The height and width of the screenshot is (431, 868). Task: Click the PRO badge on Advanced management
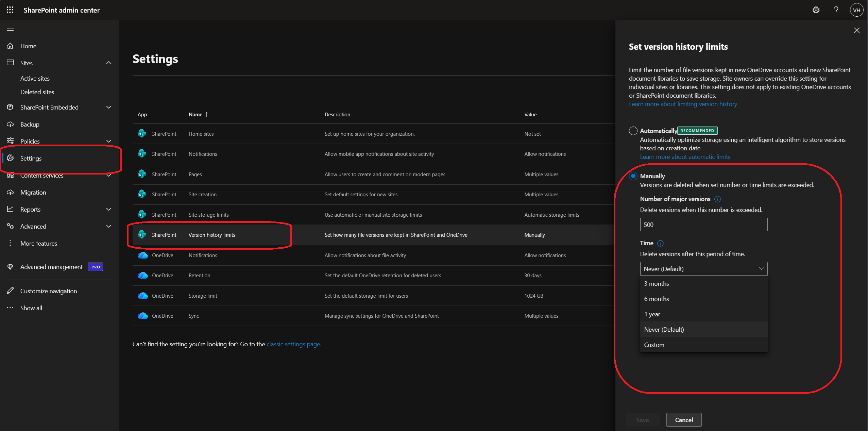pyautogui.click(x=95, y=267)
